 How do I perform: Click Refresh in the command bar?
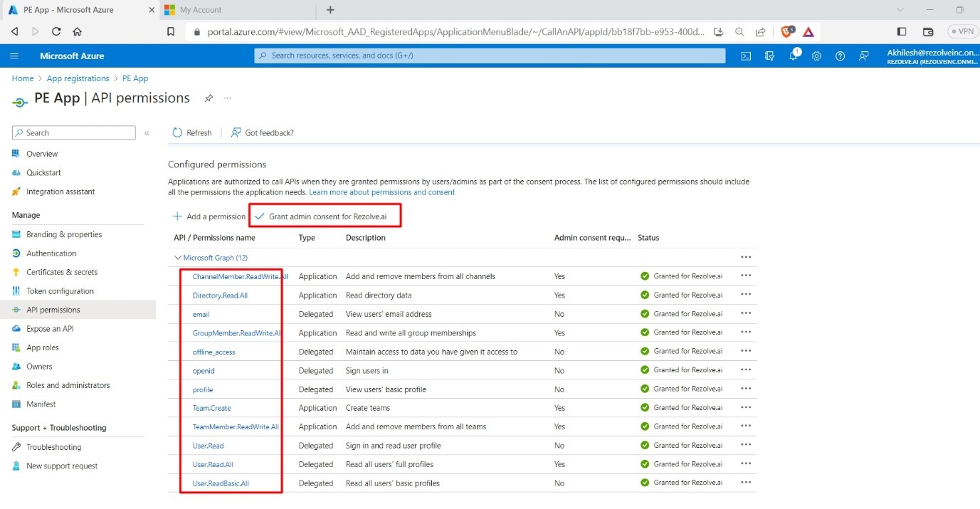(192, 133)
